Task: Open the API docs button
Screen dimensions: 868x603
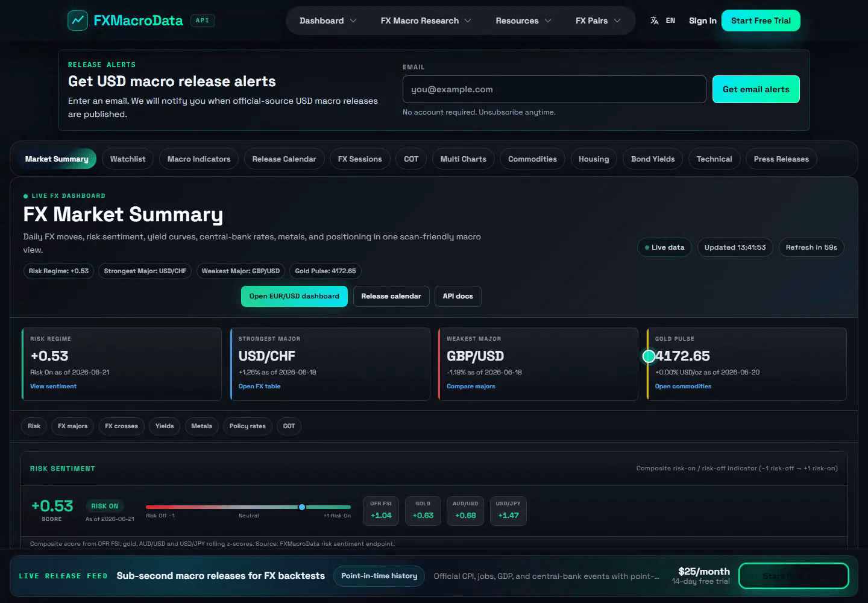Action: (458, 296)
